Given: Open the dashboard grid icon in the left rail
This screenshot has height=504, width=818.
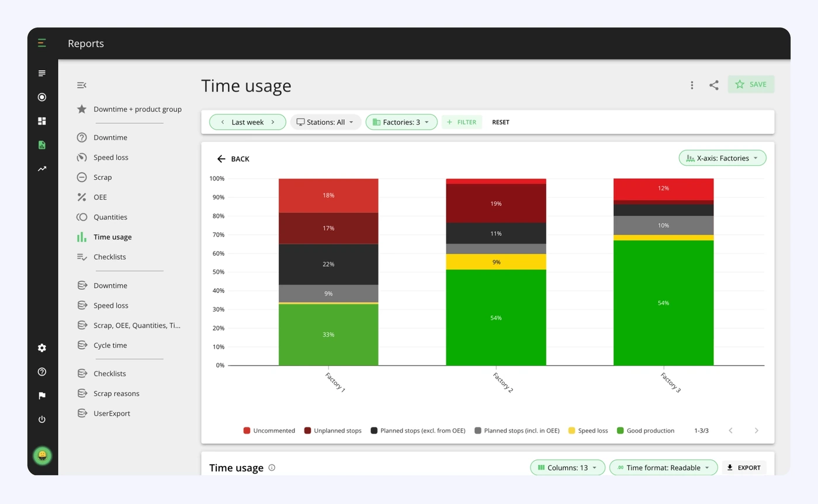Looking at the screenshot, I should point(41,121).
